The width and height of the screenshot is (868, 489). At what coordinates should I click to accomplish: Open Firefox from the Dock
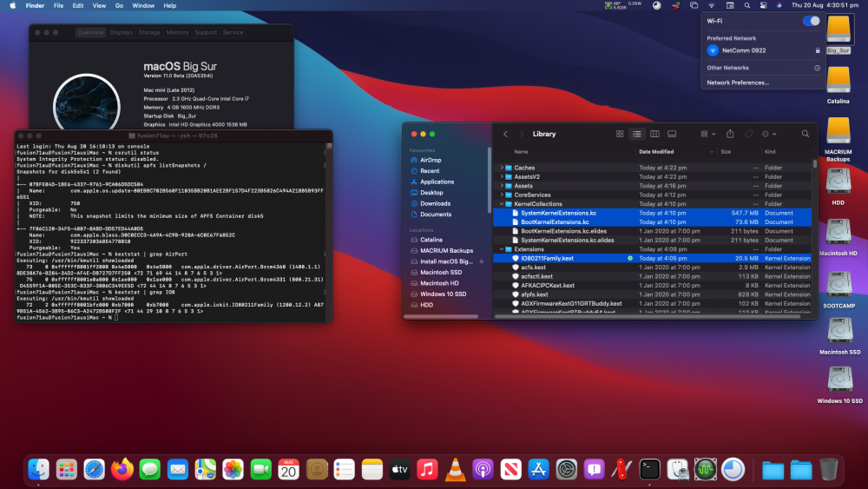(122, 470)
